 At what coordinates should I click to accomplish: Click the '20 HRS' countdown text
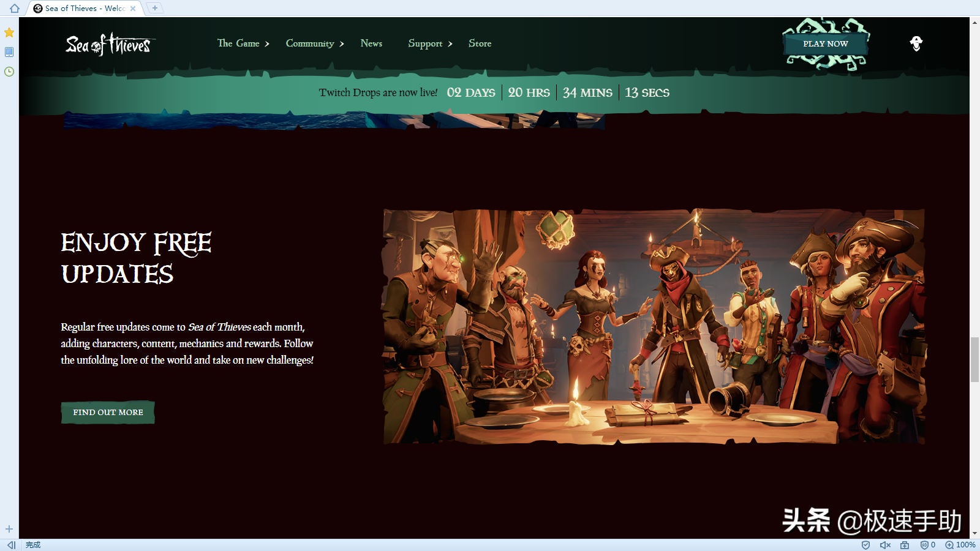point(529,92)
